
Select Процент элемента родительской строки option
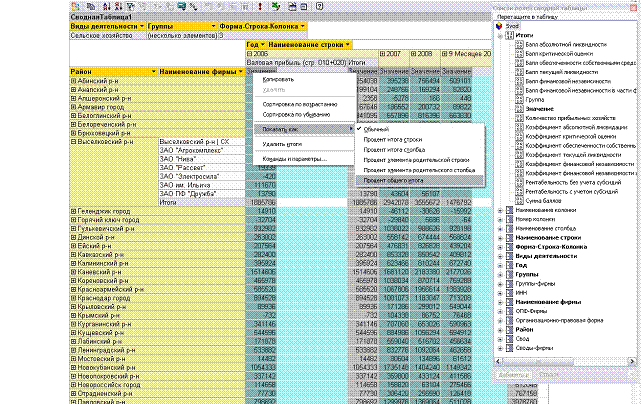[x=416, y=160]
